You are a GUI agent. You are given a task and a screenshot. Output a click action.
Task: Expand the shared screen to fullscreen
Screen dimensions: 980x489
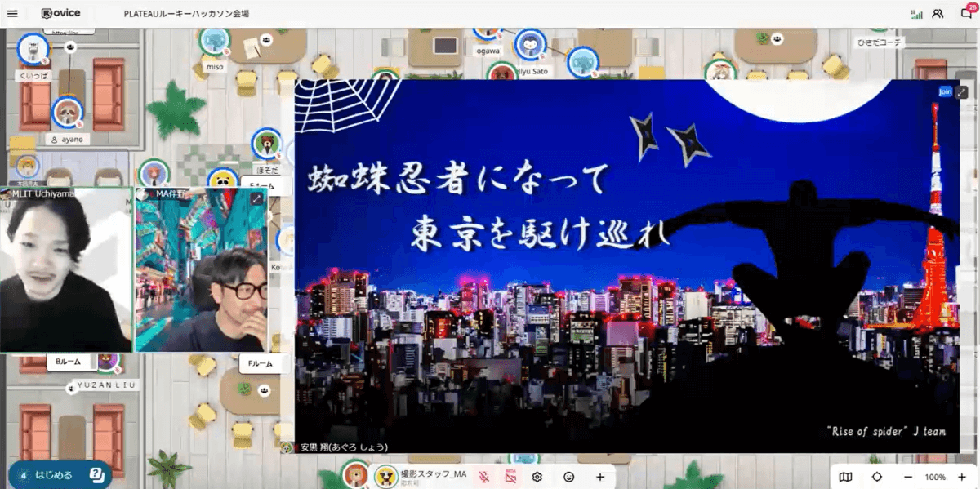pos(961,91)
